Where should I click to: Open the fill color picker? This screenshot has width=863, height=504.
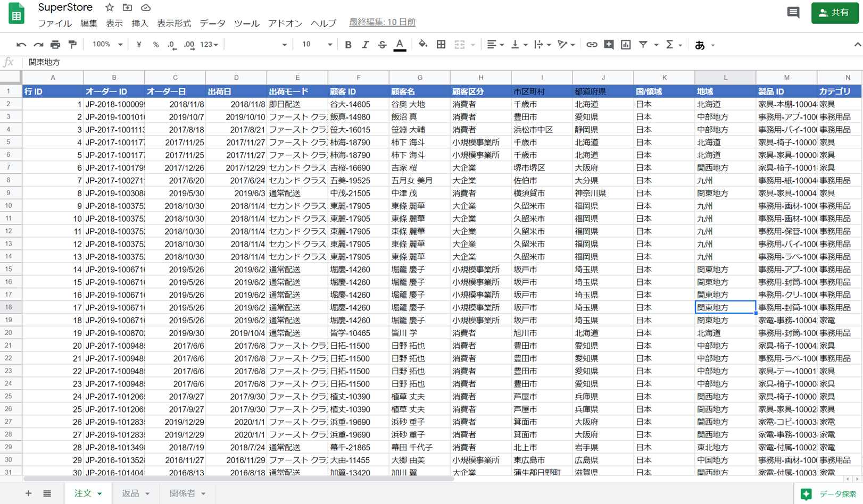(x=423, y=45)
